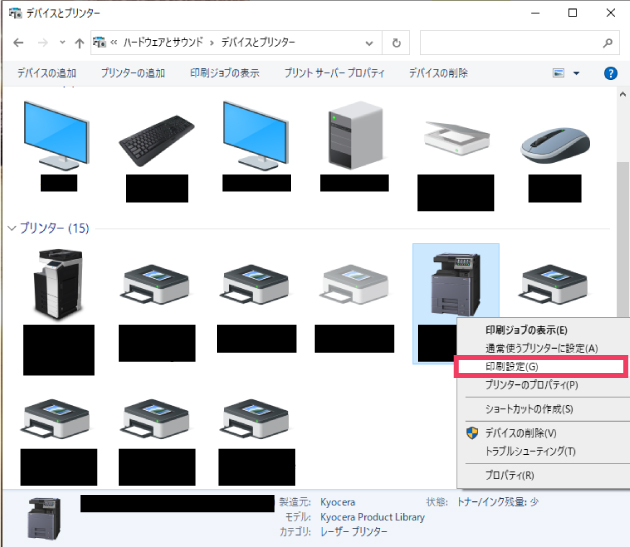630x547 pixels.
Task: Click the keyboard device icon
Action: coord(157,140)
